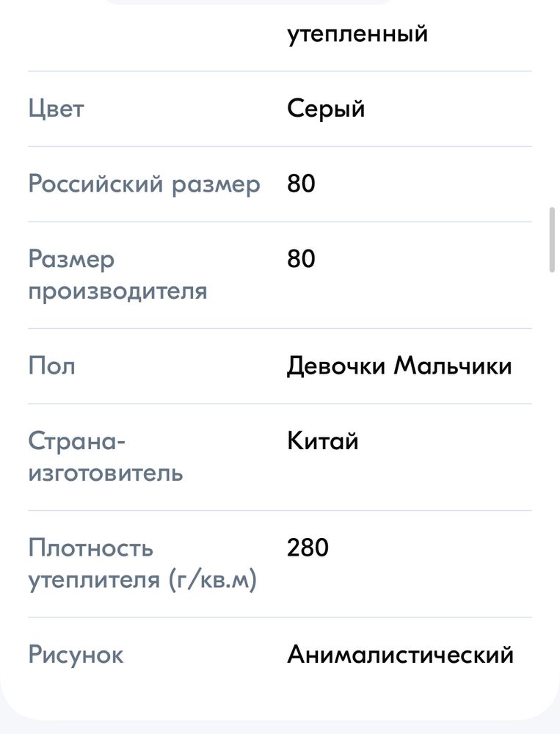
Task: Click the 'Анималистический' pattern value
Action: 400,655
